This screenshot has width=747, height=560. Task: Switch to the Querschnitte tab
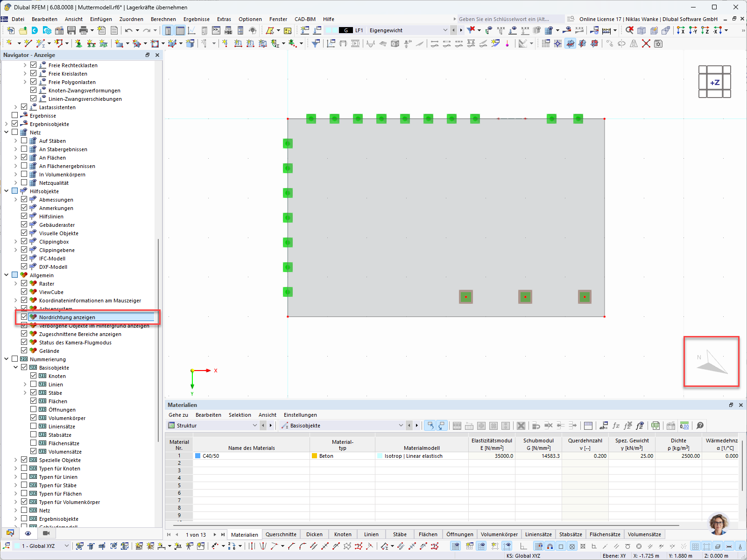click(x=281, y=534)
